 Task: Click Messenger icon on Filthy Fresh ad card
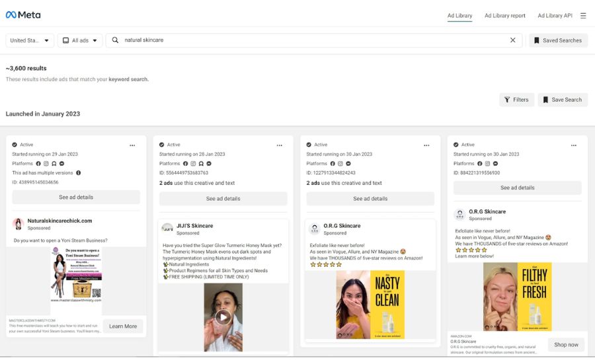pos(496,164)
